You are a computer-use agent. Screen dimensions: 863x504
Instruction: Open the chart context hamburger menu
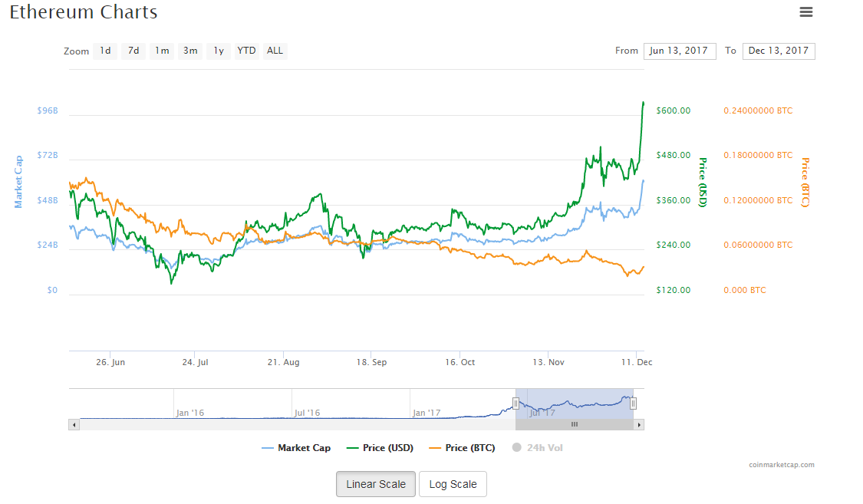(x=805, y=12)
